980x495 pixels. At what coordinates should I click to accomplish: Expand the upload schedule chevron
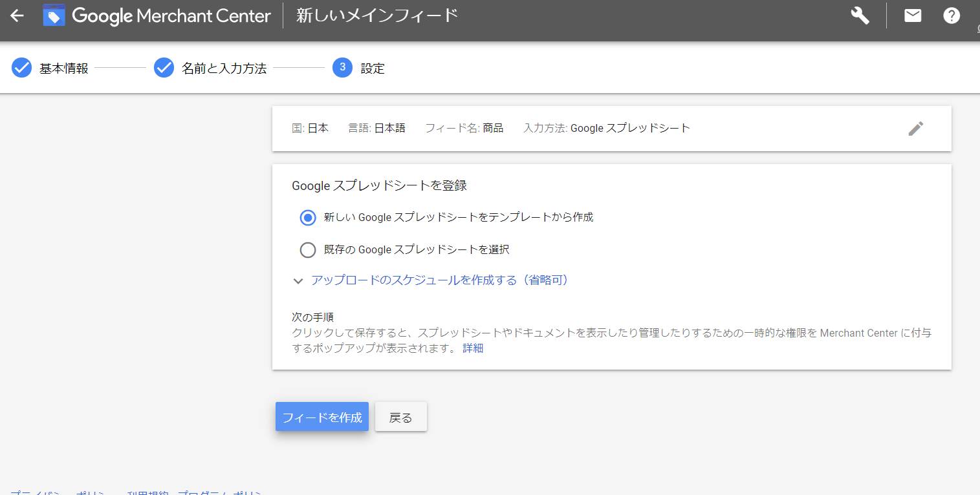298,281
